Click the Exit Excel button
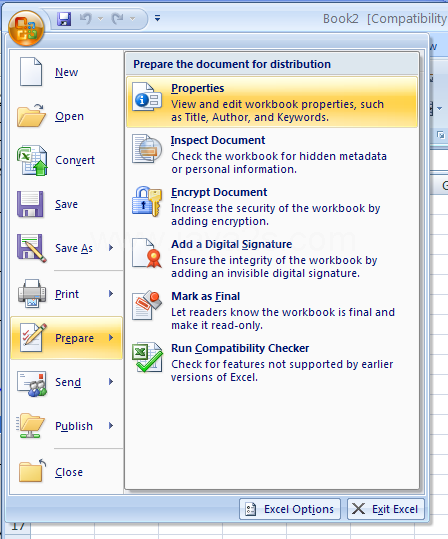 point(385,509)
